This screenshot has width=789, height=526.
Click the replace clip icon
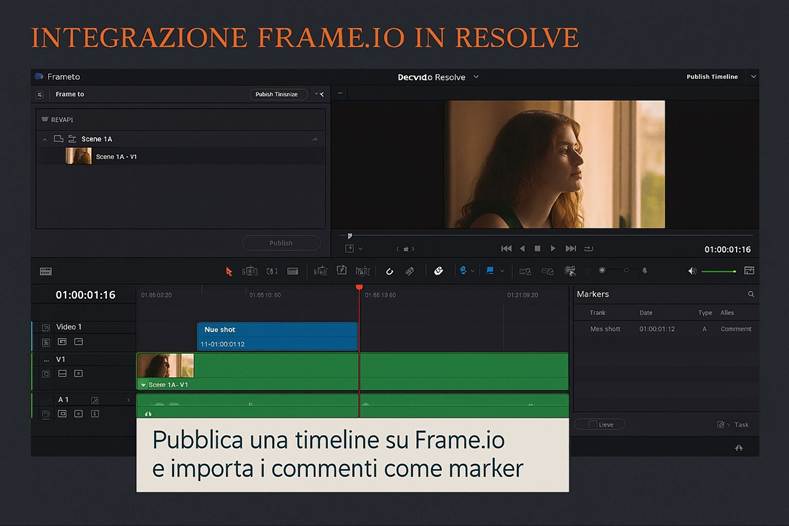coord(363,271)
